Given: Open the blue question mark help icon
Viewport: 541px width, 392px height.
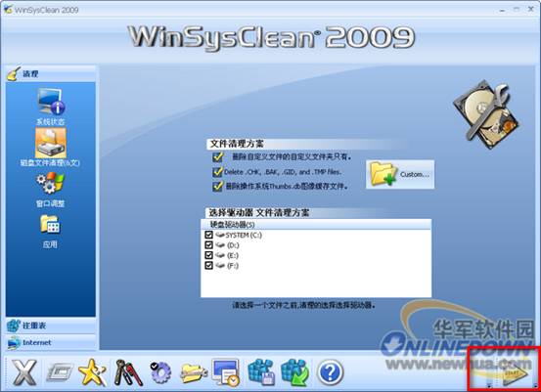Looking at the screenshot, I should (330, 372).
